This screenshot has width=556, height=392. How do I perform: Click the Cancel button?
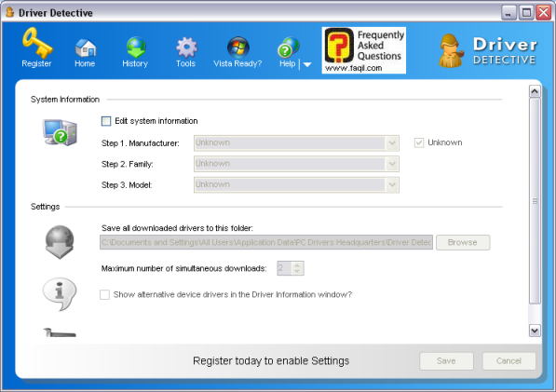point(509,361)
